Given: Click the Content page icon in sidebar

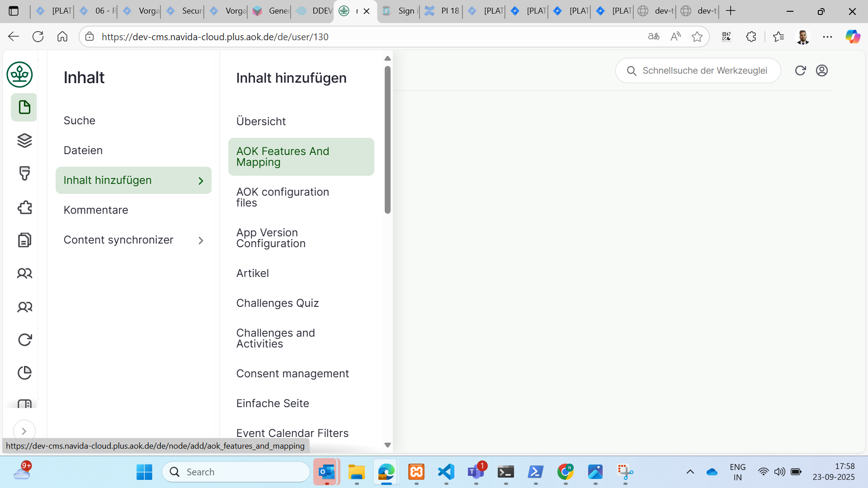Looking at the screenshot, I should click(x=24, y=108).
